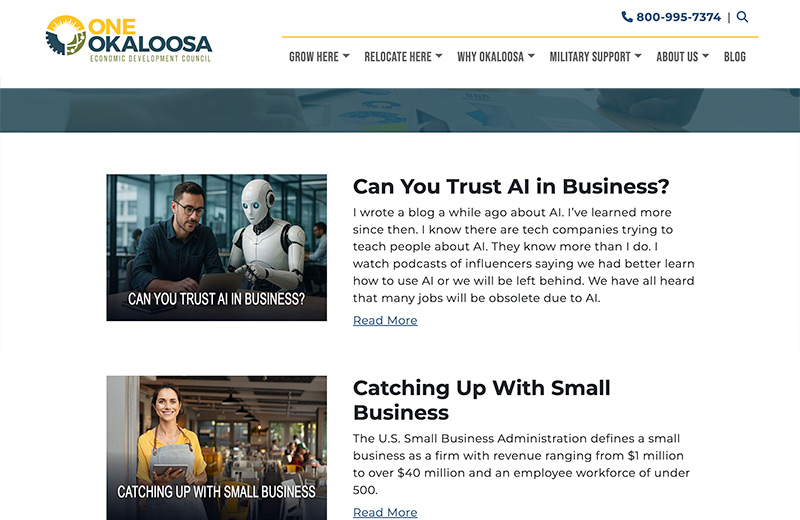
Task: Click Read More under the AI article
Action: (x=385, y=320)
